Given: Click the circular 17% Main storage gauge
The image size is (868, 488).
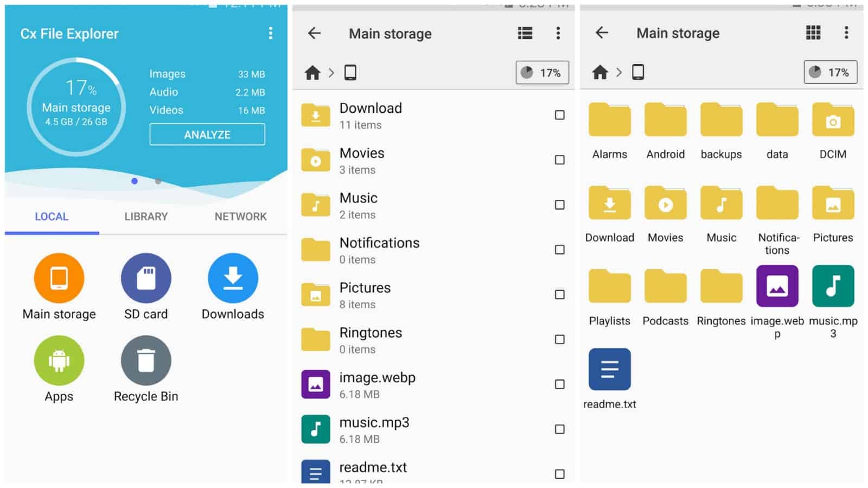Looking at the screenshot, I should point(76,107).
